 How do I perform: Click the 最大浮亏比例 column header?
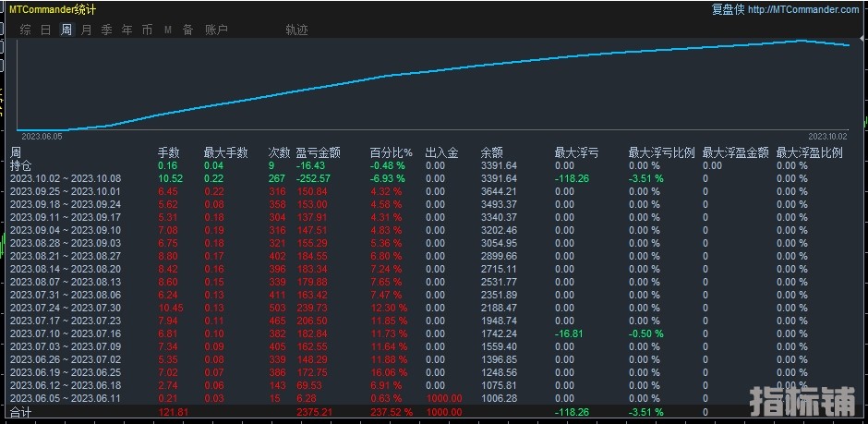661,153
